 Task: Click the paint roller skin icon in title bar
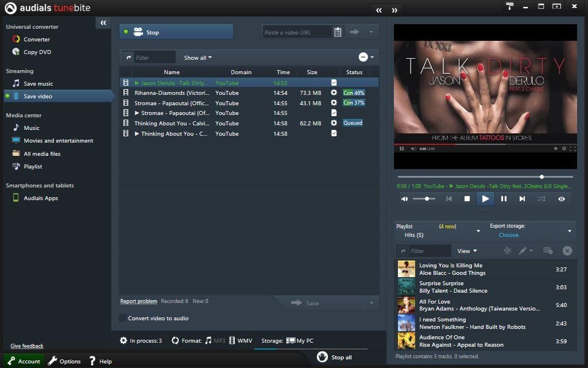click(510, 6)
